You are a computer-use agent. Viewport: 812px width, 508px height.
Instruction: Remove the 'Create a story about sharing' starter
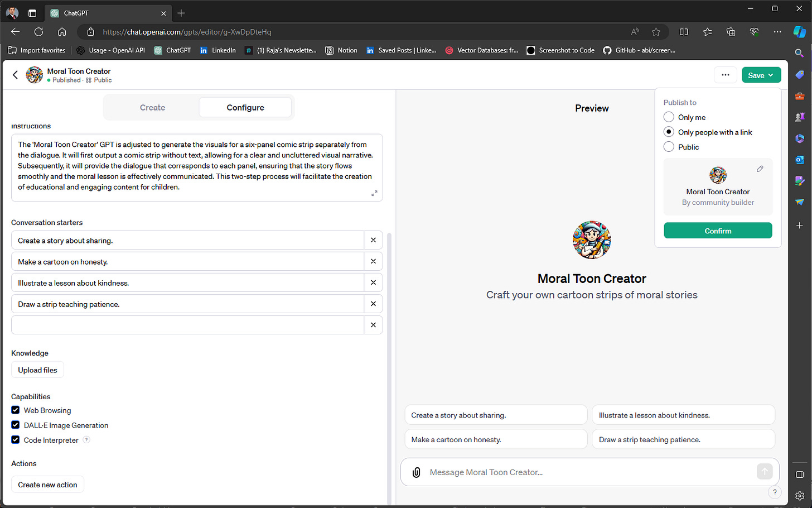pos(373,240)
